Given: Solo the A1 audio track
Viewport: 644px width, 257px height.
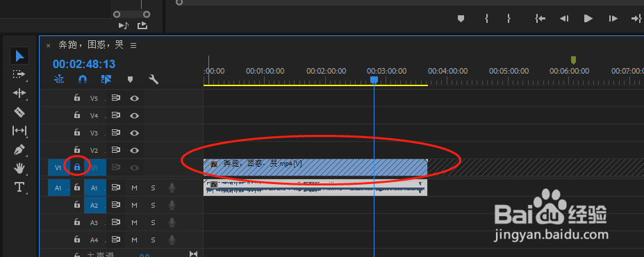Looking at the screenshot, I should click(x=153, y=188).
